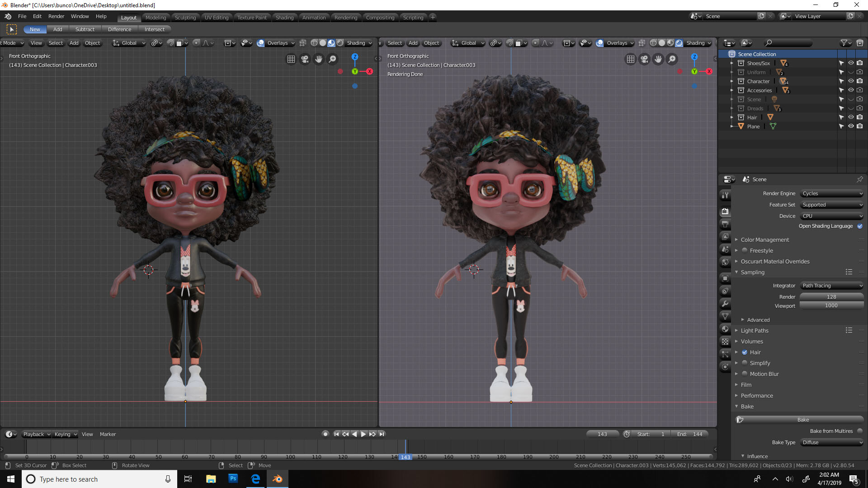Change Device from CPU dropdown
The width and height of the screenshot is (868, 488).
[831, 216]
